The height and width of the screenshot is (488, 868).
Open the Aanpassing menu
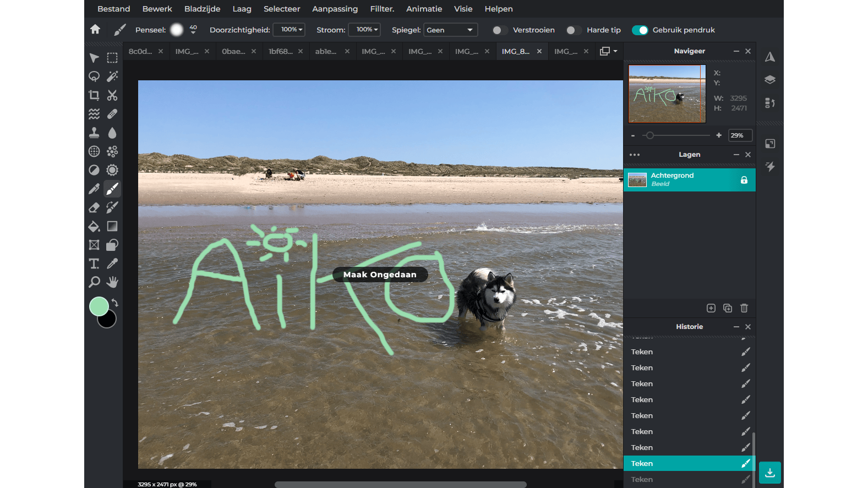(x=335, y=9)
